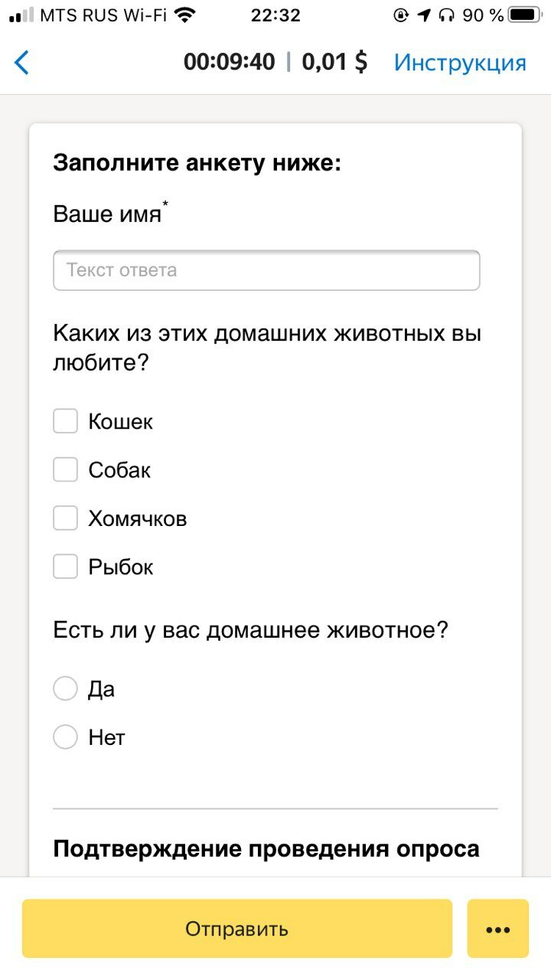Screen dimensions: 551x980
Task: Check the Кошек checkbox
Action: pyautogui.click(x=65, y=421)
